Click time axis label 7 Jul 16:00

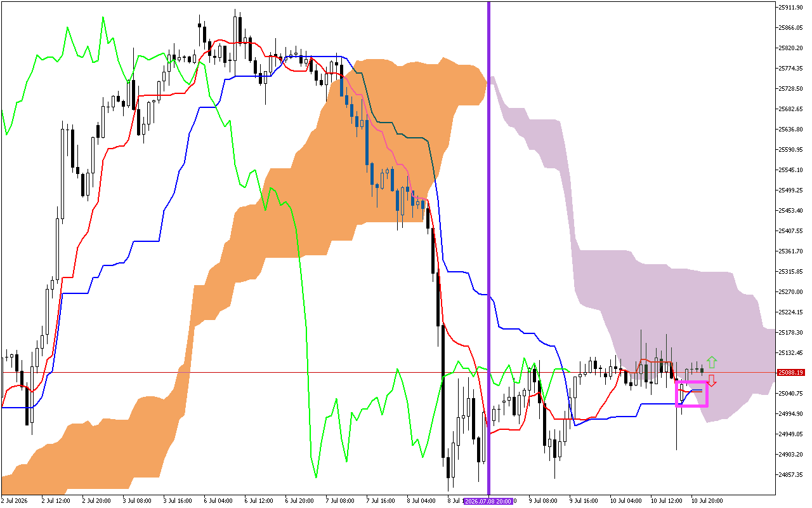[381, 500]
